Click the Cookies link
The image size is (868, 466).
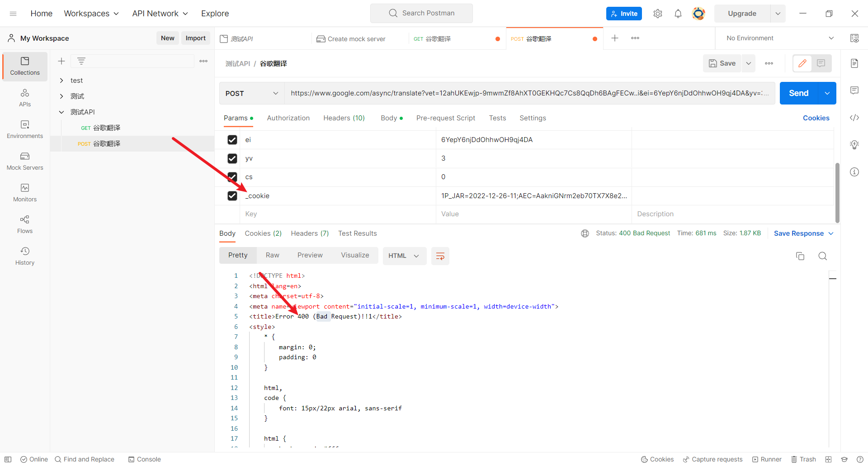816,118
